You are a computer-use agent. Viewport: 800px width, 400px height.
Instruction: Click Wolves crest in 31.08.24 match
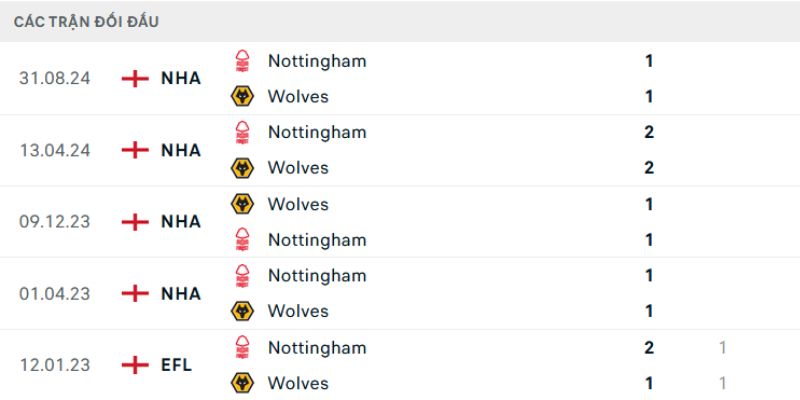pyautogui.click(x=241, y=97)
